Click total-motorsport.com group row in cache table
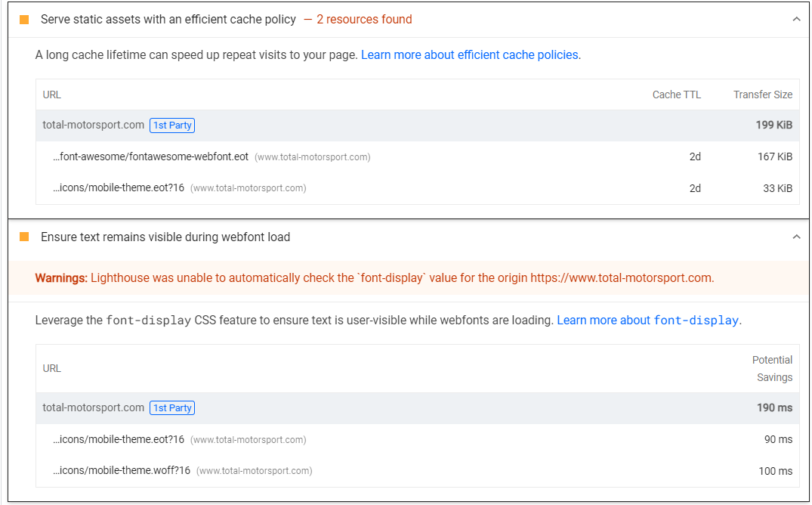The width and height of the screenshot is (812, 505). pyautogui.click(x=418, y=125)
